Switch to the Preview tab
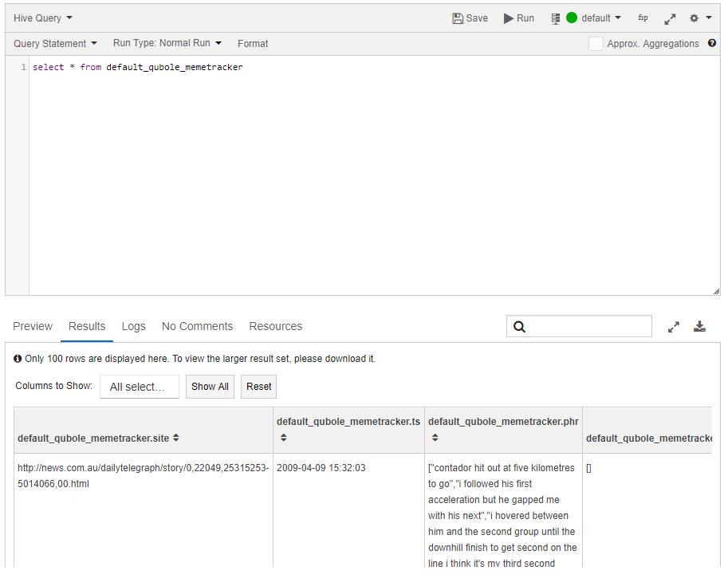The width and height of the screenshot is (728, 586). tap(33, 326)
